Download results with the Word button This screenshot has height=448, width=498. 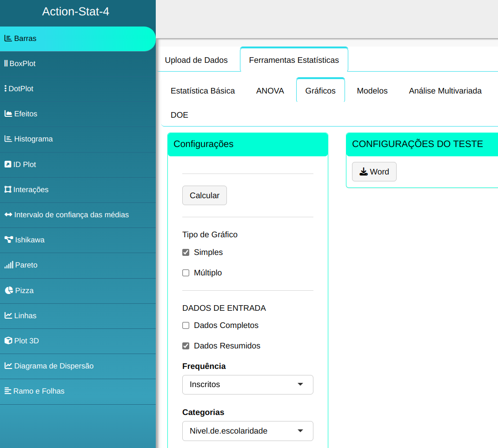click(374, 172)
